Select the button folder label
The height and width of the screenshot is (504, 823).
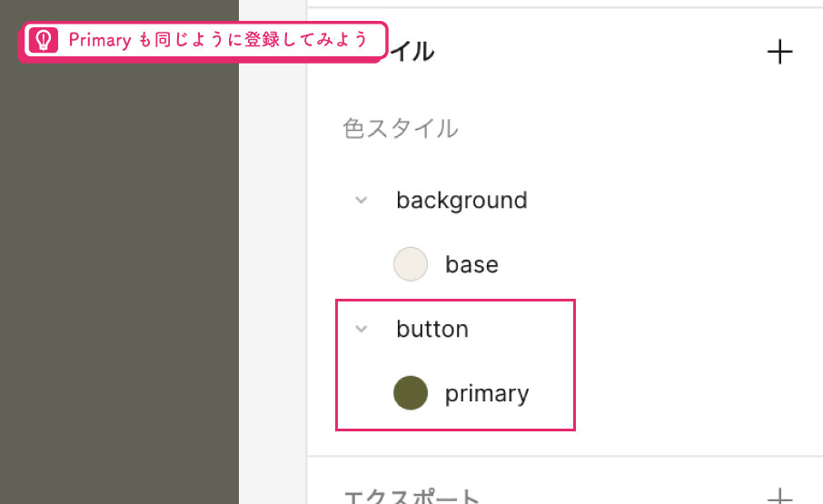tap(432, 329)
